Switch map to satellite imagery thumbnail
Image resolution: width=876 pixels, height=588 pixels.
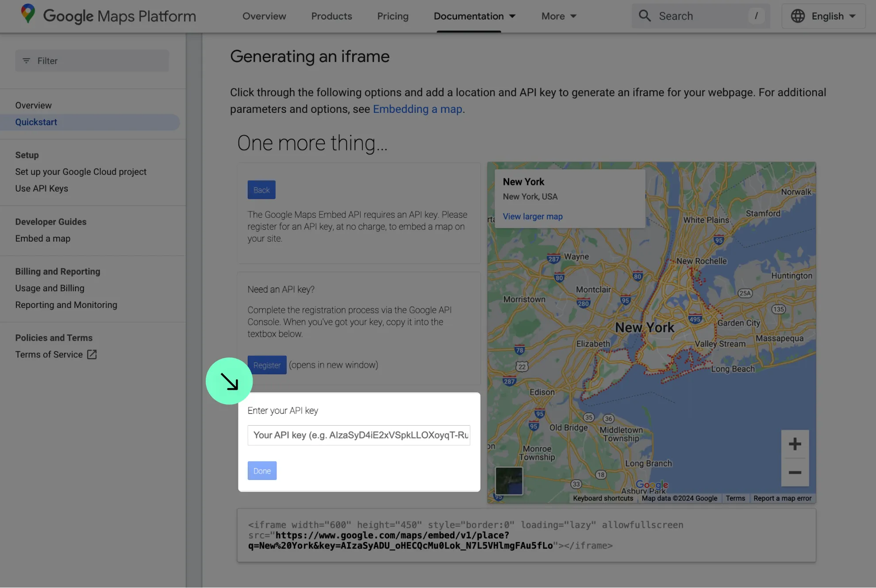coord(509,480)
